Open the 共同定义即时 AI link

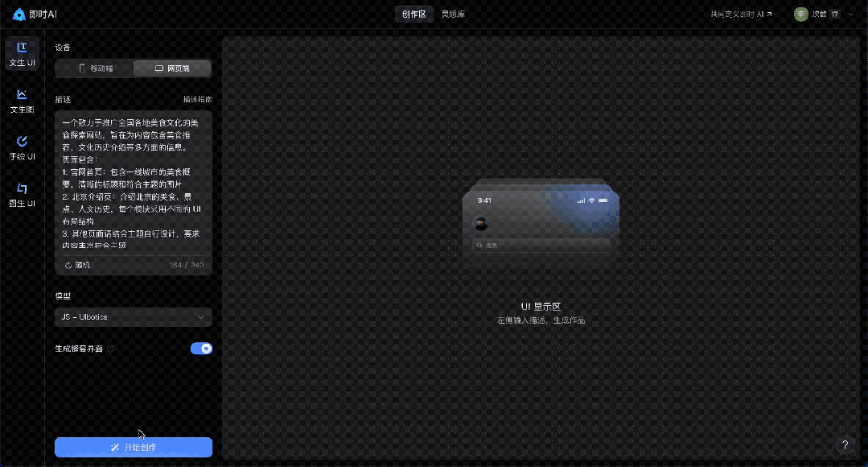click(x=741, y=14)
